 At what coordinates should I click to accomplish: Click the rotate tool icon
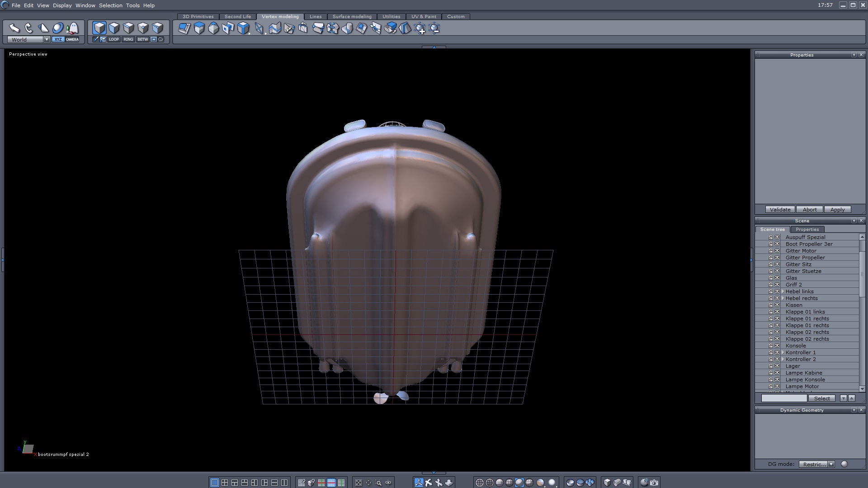29,28
